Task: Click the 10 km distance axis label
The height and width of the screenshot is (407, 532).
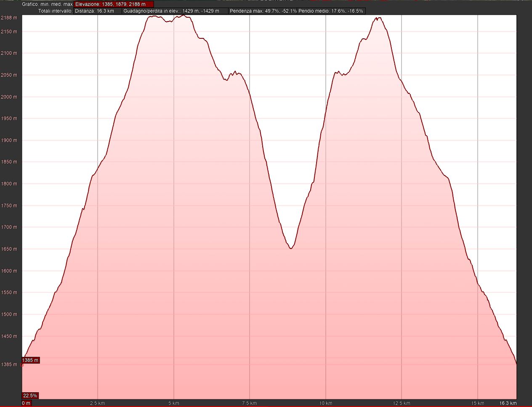Action: click(x=325, y=403)
